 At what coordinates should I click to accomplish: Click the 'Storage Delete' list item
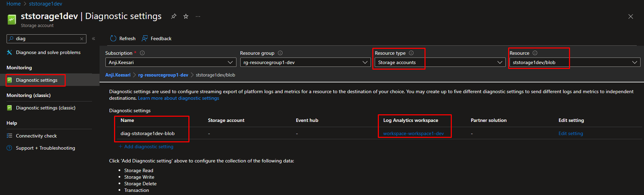(140, 184)
